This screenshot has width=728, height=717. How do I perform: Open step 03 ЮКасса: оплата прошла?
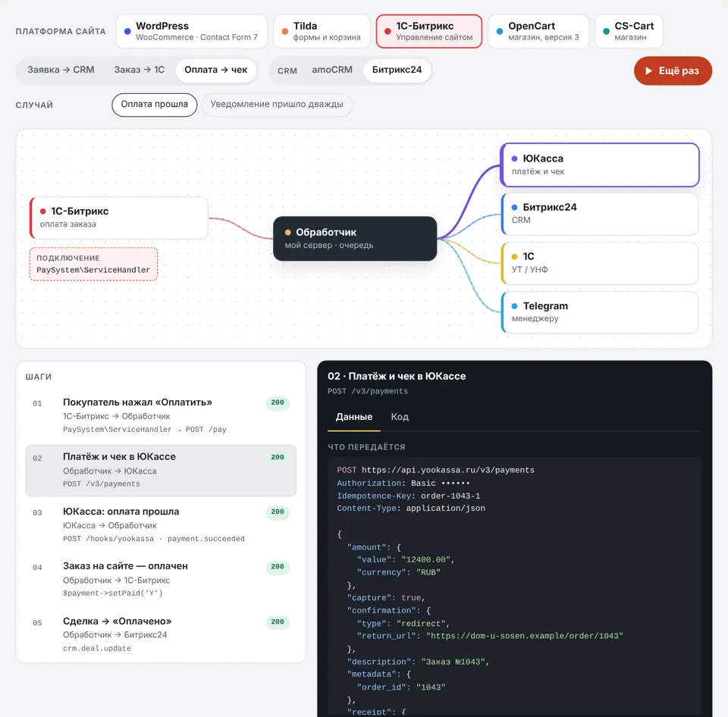(161, 525)
